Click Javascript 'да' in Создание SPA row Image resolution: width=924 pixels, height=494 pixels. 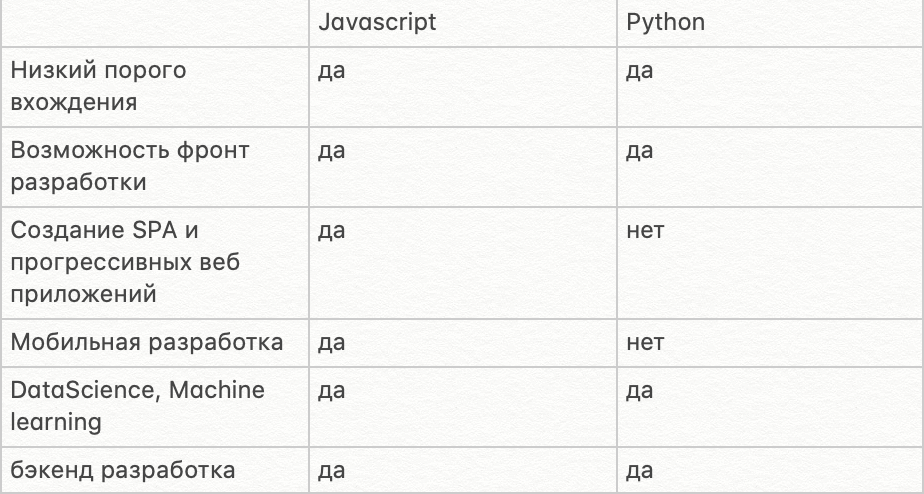pyautogui.click(x=331, y=231)
